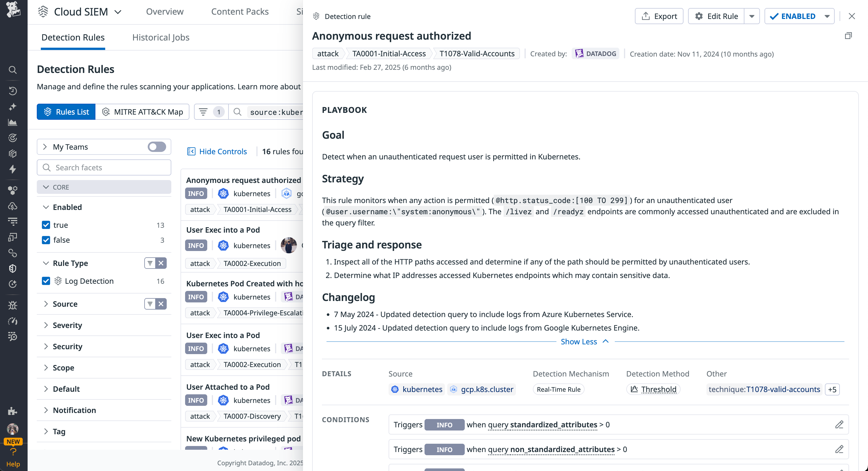This screenshot has width=868, height=471.
Task: Select the Cloud Cost Management sidebar icon
Action: coord(13,206)
